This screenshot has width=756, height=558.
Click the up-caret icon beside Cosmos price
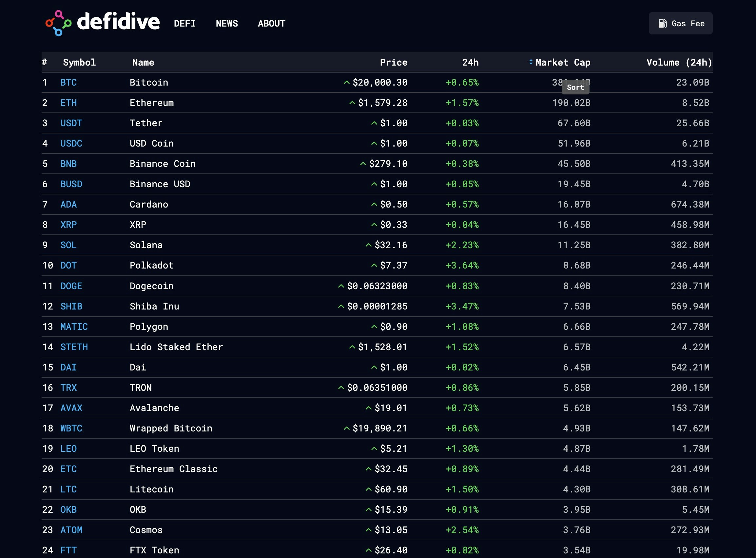tap(369, 530)
